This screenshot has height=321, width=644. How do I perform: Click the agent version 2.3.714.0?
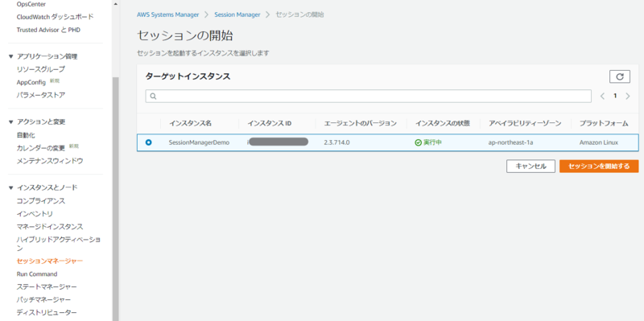coord(336,143)
